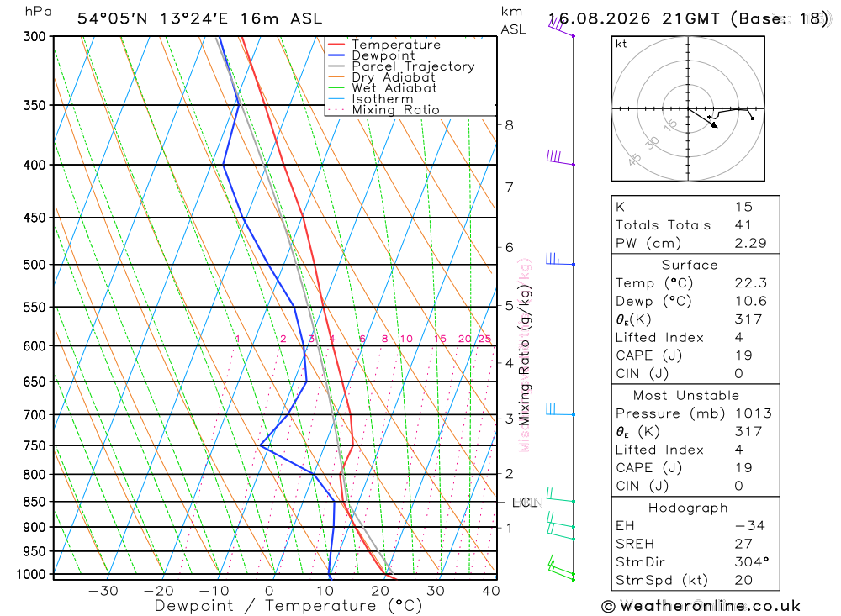The height and width of the screenshot is (616, 841).
Task: Click the 'Mixing Ratio (g/kg)' vertical axis label
Action: coord(525,354)
